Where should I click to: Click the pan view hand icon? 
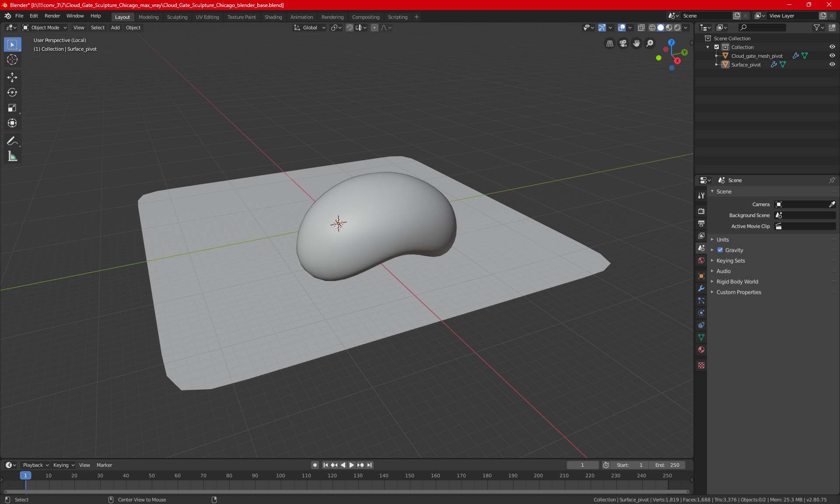637,43
